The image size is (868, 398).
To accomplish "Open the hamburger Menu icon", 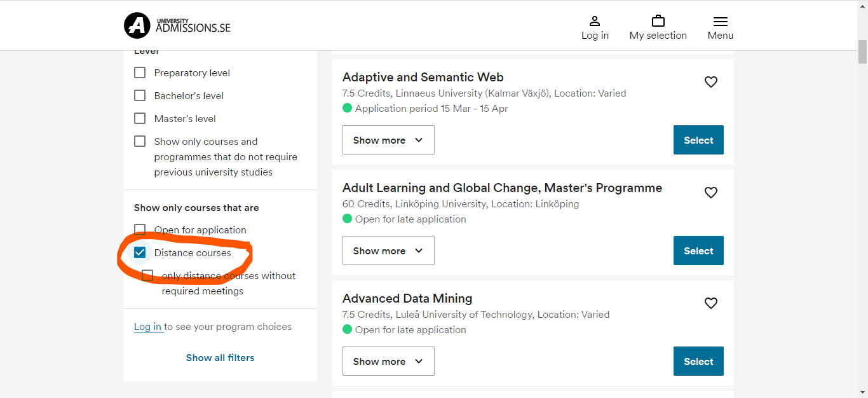I will pyautogui.click(x=721, y=21).
